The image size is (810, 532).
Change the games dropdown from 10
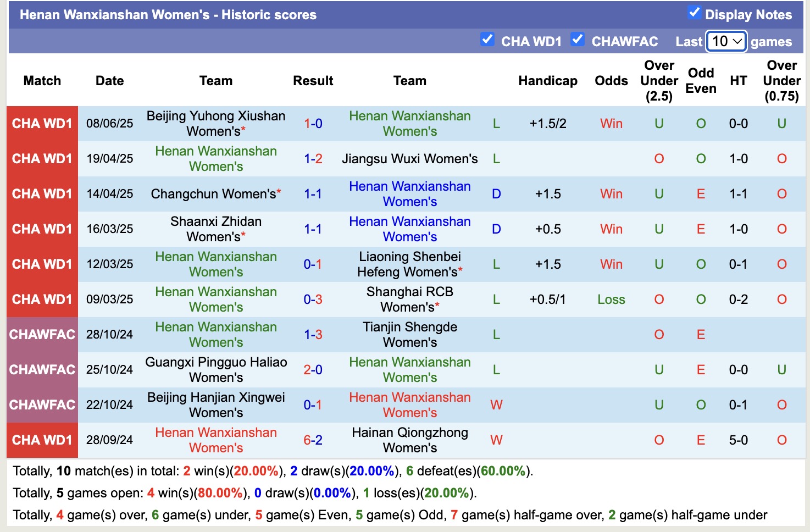(x=725, y=41)
